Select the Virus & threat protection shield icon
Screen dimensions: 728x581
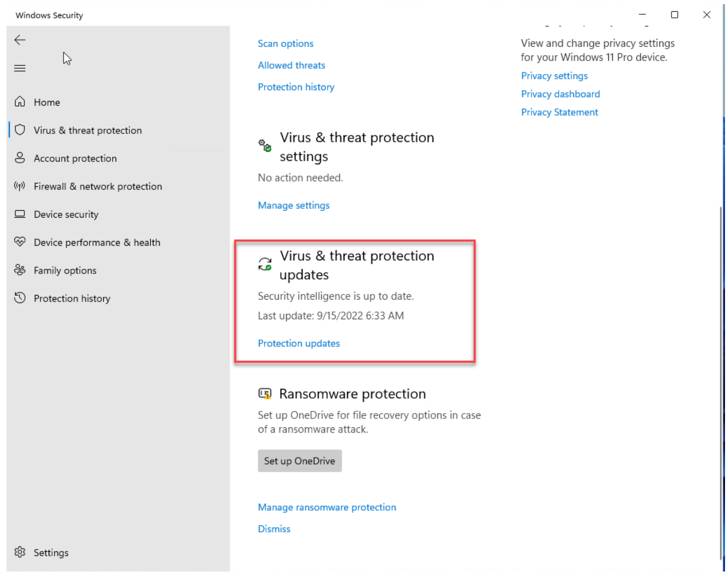pyautogui.click(x=20, y=130)
